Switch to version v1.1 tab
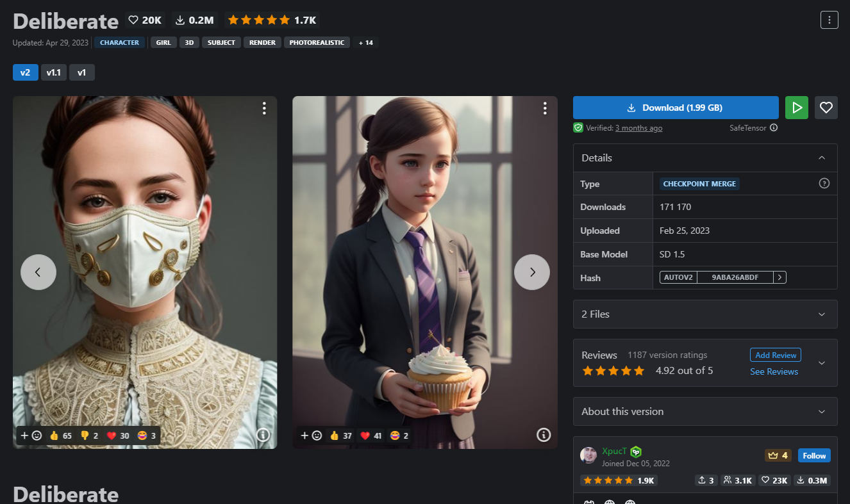Viewport: 850px width, 504px height. pos(53,72)
